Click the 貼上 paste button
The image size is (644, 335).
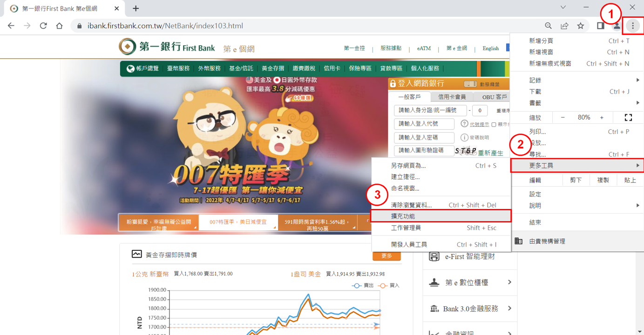point(630,180)
